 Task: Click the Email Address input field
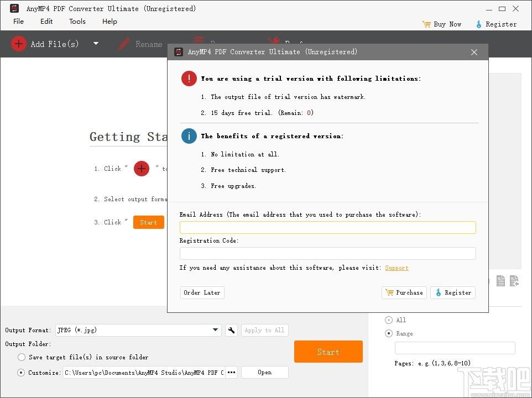(x=328, y=228)
